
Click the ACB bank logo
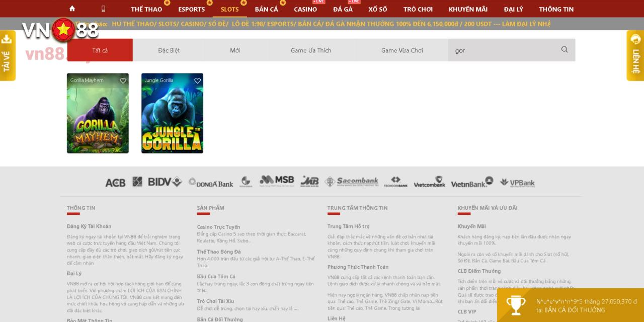115,183
